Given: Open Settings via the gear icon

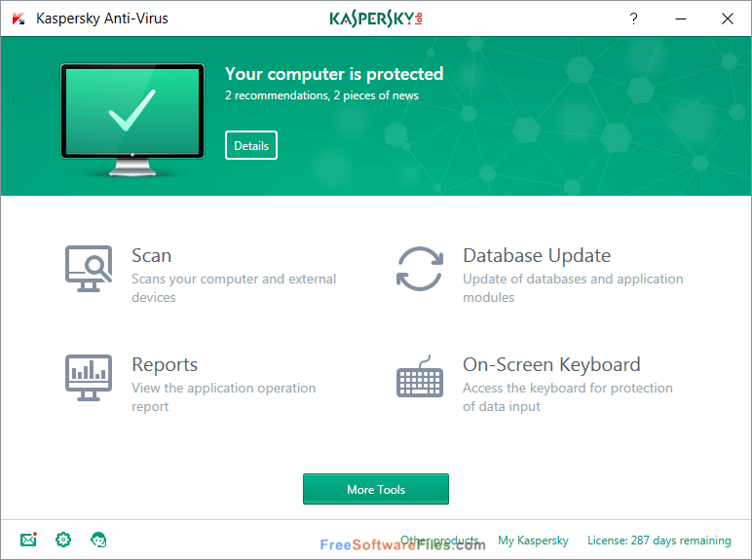Looking at the screenshot, I should [x=63, y=540].
